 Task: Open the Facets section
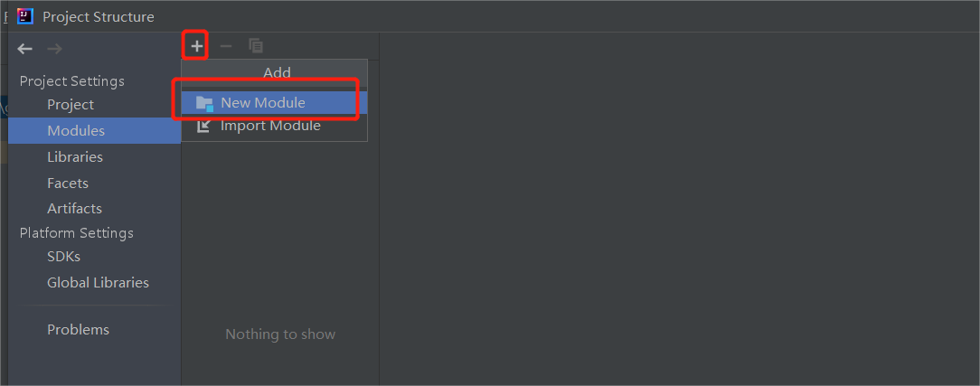pos(68,184)
